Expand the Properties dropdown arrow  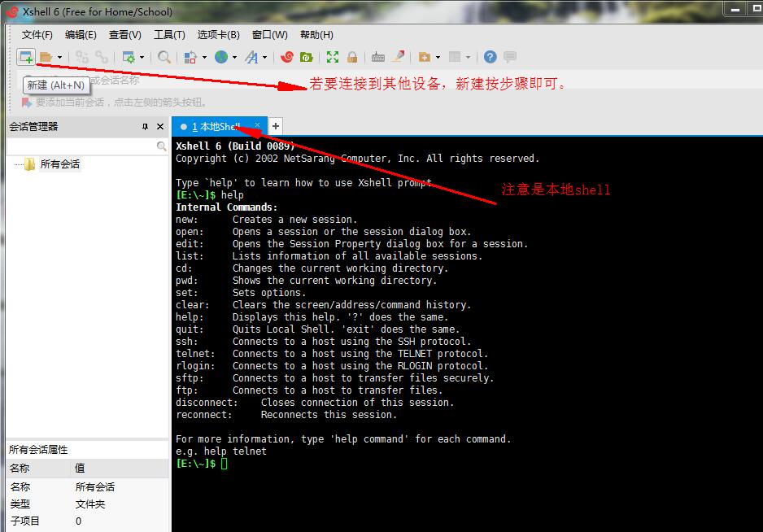tap(142, 58)
